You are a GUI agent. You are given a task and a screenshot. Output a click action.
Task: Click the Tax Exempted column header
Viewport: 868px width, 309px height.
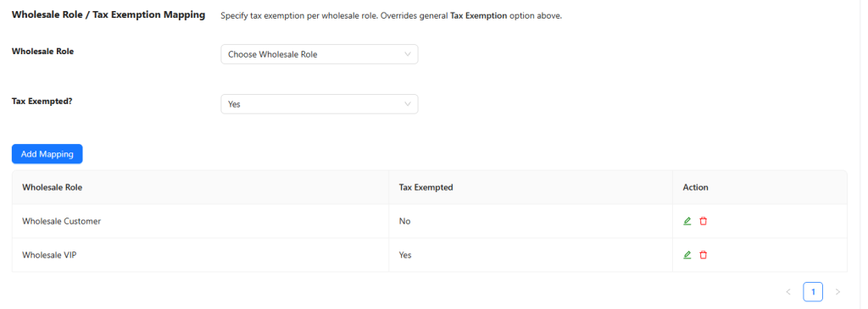426,187
